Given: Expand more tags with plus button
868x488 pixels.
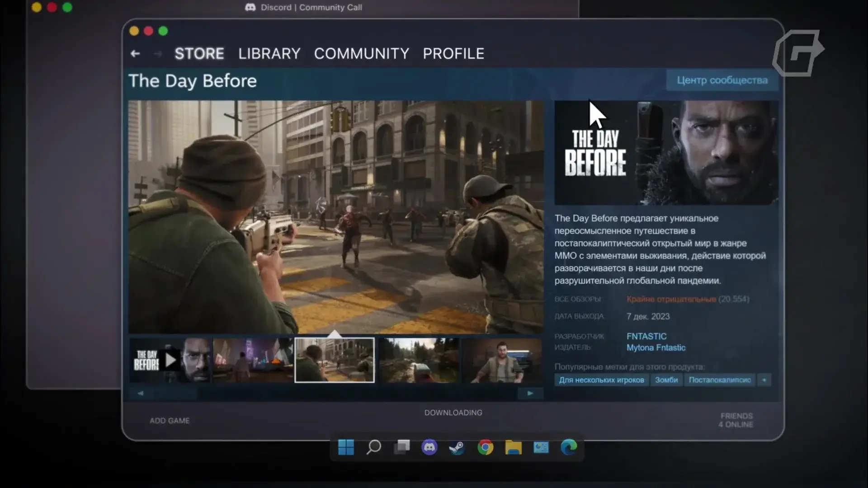Looking at the screenshot, I should [764, 380].
